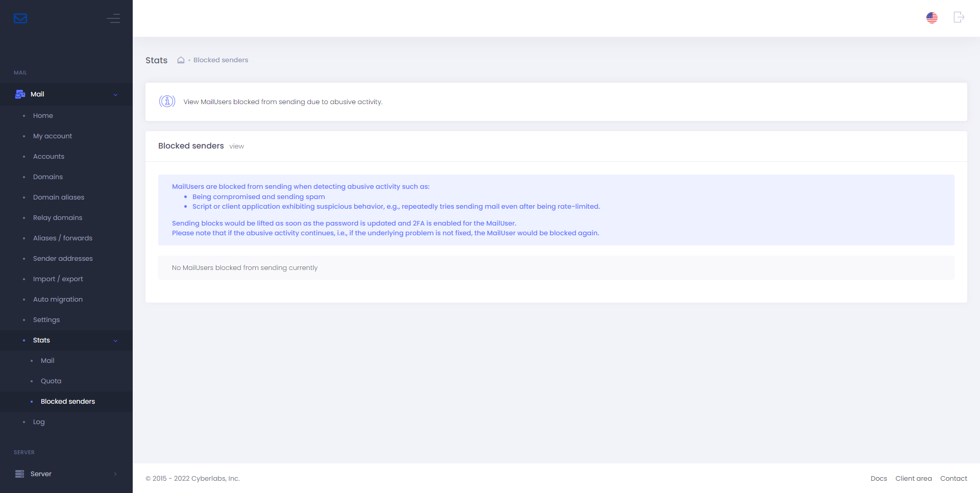Click the logout icon in header
This screenshot has height=493, width=980.
point(959,17)
